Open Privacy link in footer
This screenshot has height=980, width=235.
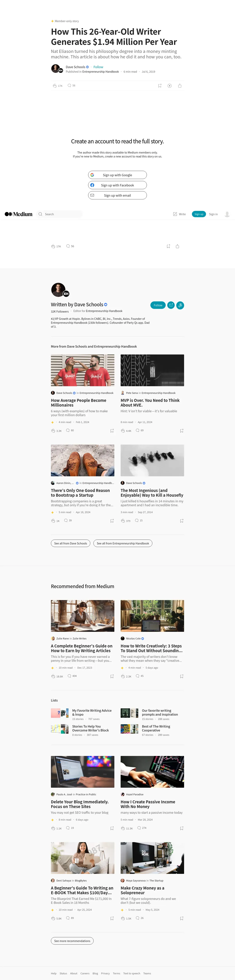105,974
